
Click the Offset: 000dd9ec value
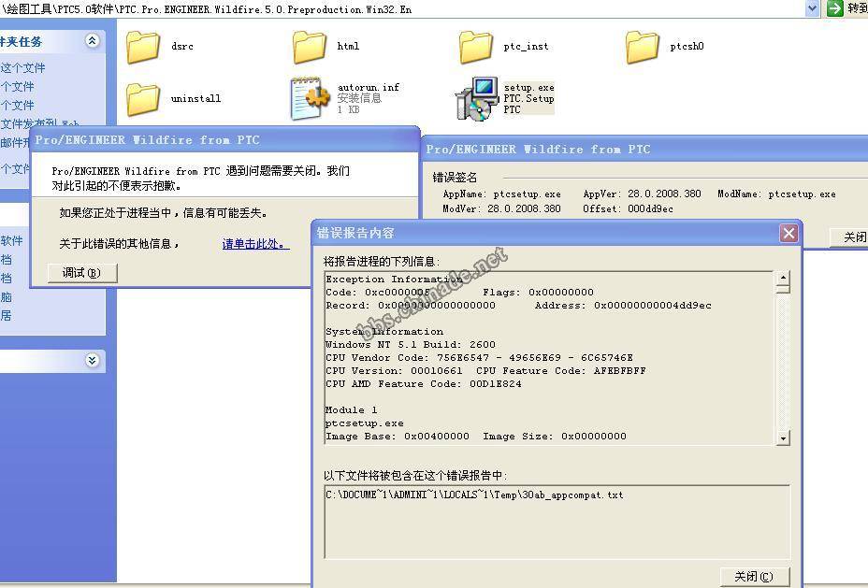point(628,209)
